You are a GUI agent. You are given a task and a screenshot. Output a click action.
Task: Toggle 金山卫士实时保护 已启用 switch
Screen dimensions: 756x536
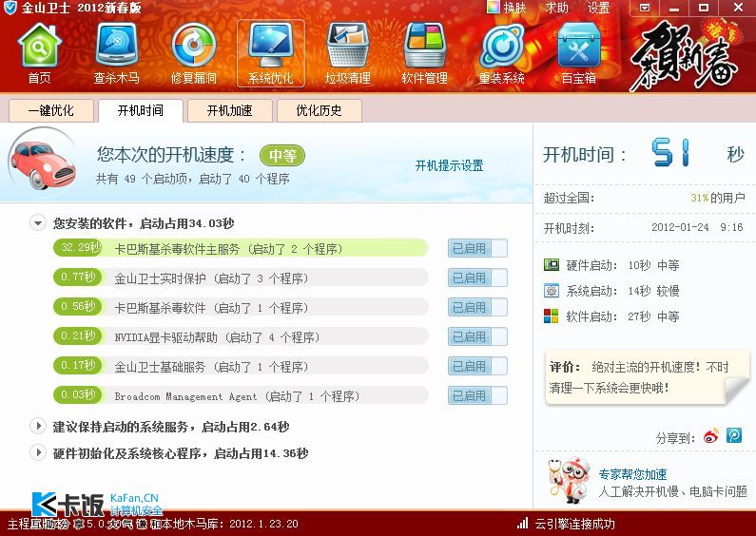pyautogui.click(x=477, y=278)
